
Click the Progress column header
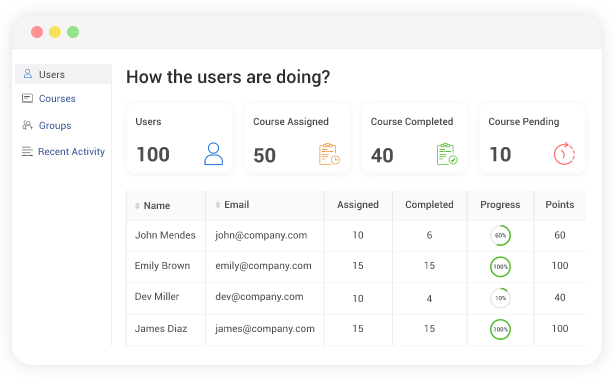click(500, 205)
